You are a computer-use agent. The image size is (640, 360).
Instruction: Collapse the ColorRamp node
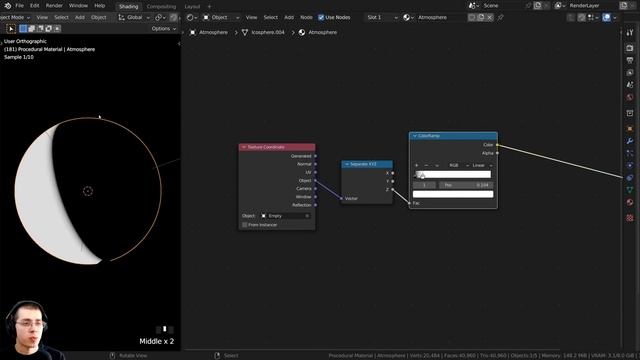pos(415,136)
